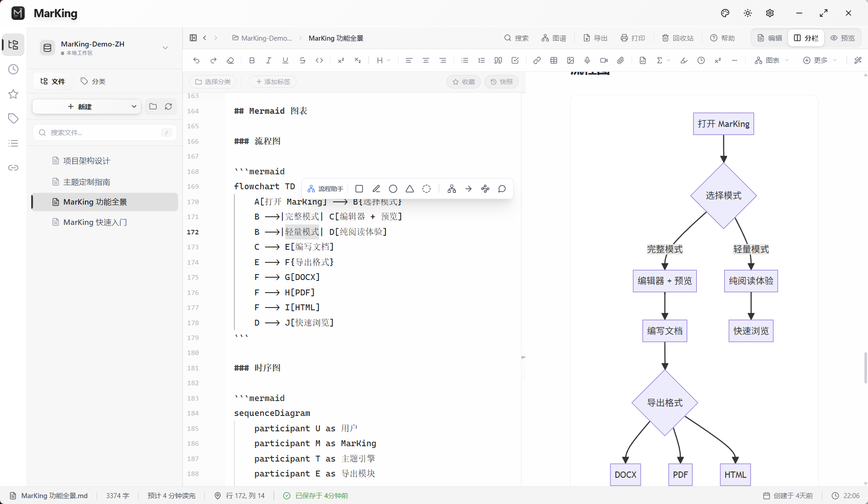Insert a horizontal rule

point(735,61)
